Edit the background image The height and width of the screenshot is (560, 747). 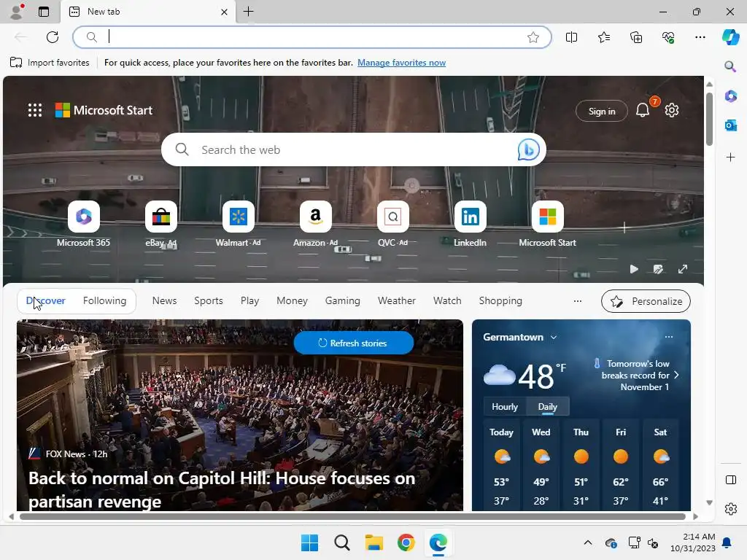(658, 269)
